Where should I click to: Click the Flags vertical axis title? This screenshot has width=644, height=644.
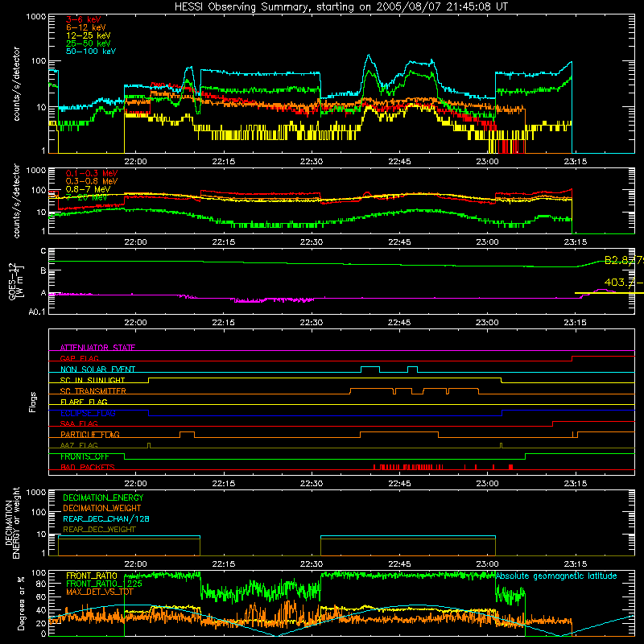tap(33, 402)
